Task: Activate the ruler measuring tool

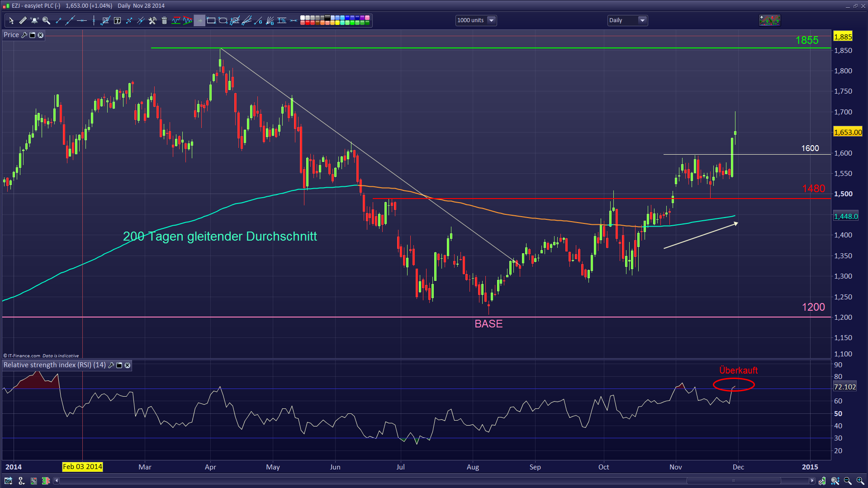Action: click(23, 20)
